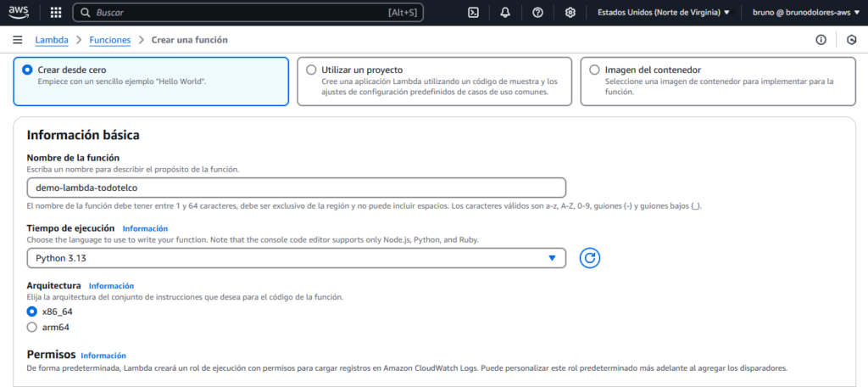Open the help question mark icon

[x=537, y=13]
